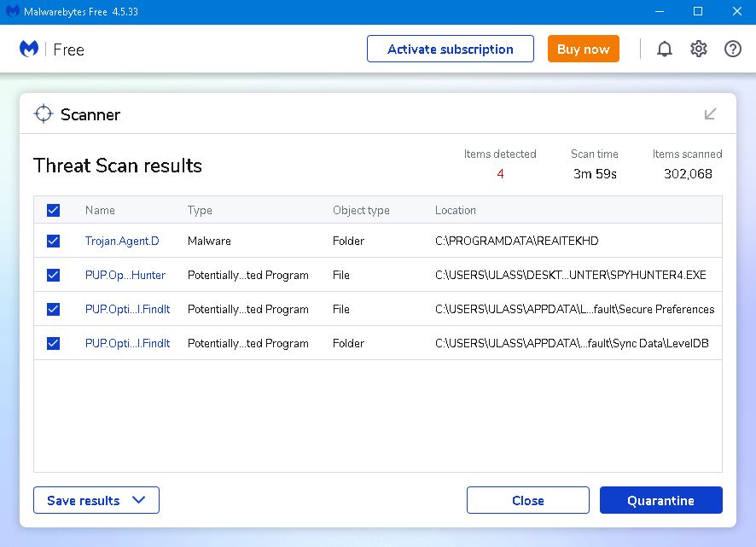Sort by the Location column header
Screen dimensions: 756x547
click(x=455, y=210)
